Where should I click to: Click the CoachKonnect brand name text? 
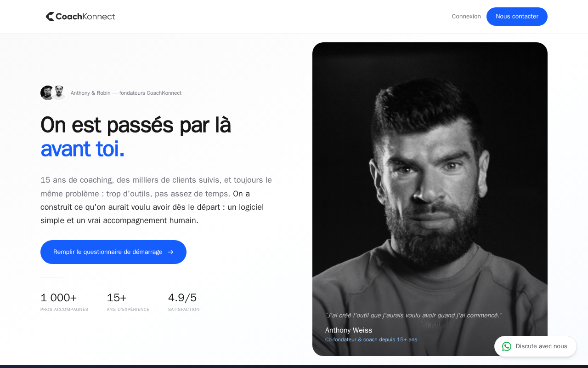85,17
